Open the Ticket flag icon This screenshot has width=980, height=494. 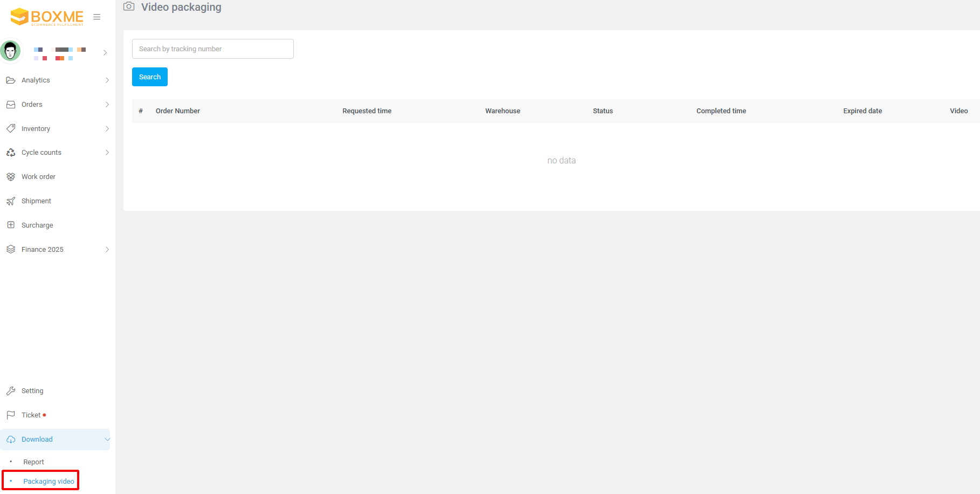pos(11,415)
